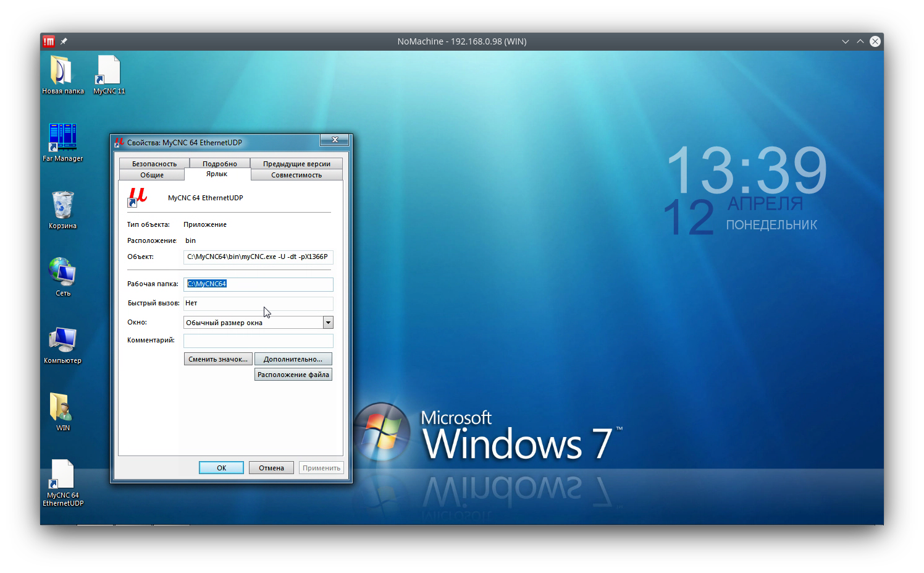
Task: Click the Сменить значок button
Action: pyautogui.click(x=218, y=359)
